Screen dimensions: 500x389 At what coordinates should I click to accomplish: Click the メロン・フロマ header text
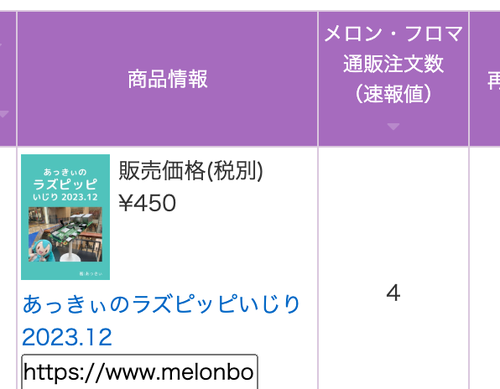tap(393, 34)
